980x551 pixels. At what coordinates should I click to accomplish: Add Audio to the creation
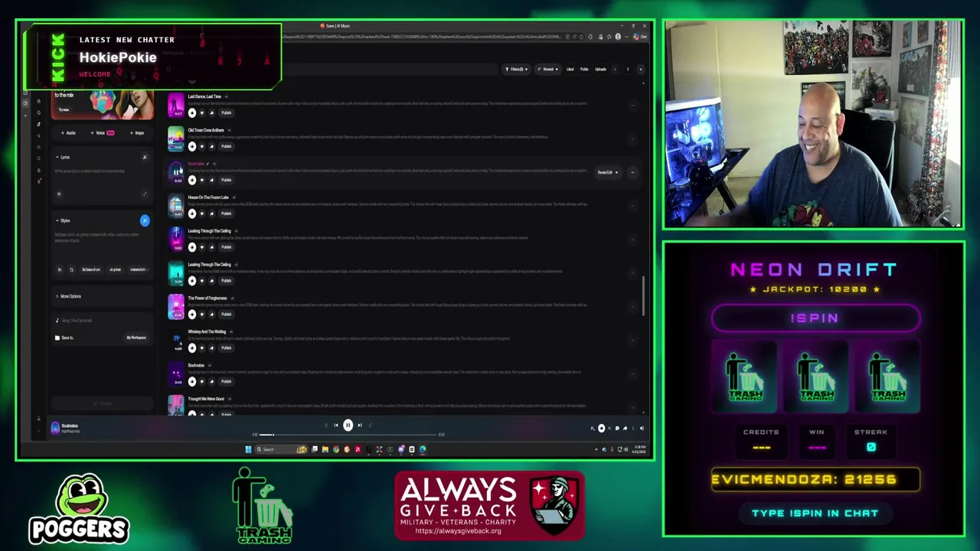pyautogui.click(x=68, y=133)
